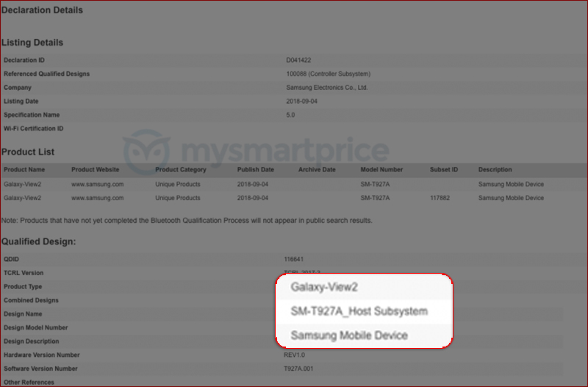Select declaration ID value D041422
This screenshot has width=588, height=387.
click(298, 60)
